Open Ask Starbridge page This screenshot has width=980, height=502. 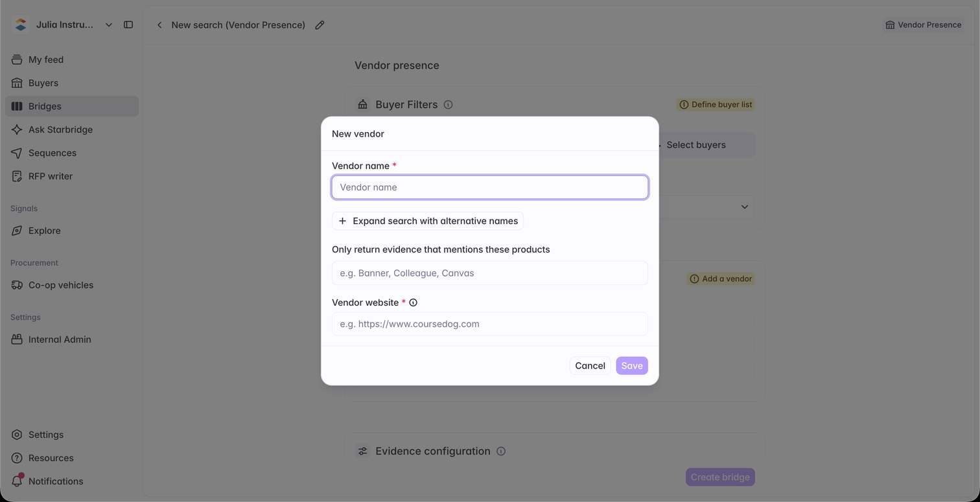pos(72,130)
